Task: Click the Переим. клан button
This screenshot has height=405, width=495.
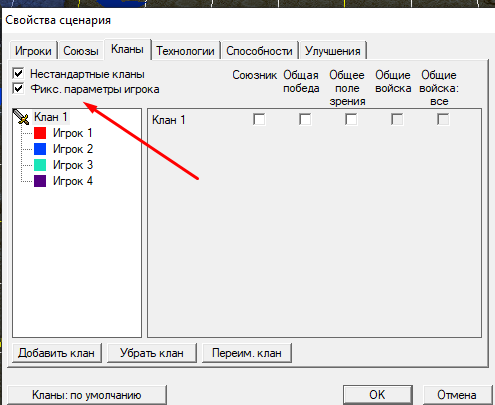Action: tap(247, 353)
